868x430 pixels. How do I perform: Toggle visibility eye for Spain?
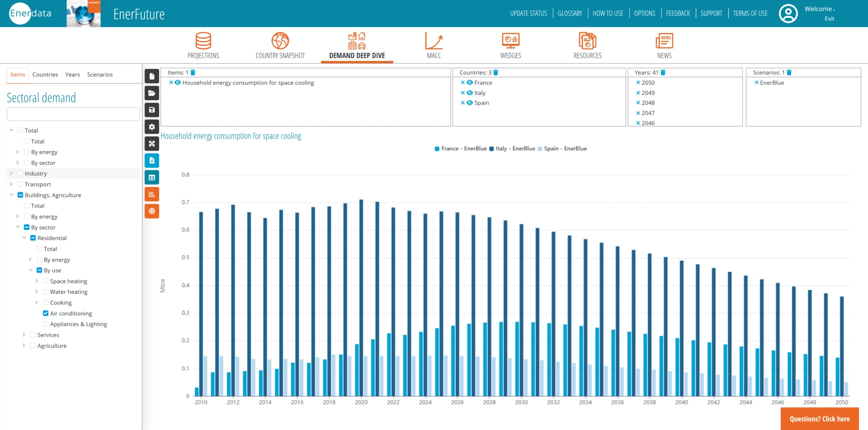470,103
